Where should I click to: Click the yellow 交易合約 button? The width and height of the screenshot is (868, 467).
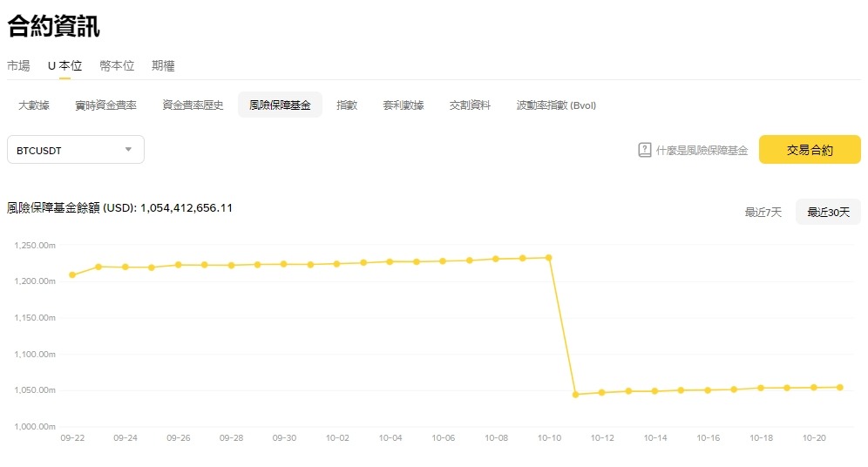coord(810,150)
